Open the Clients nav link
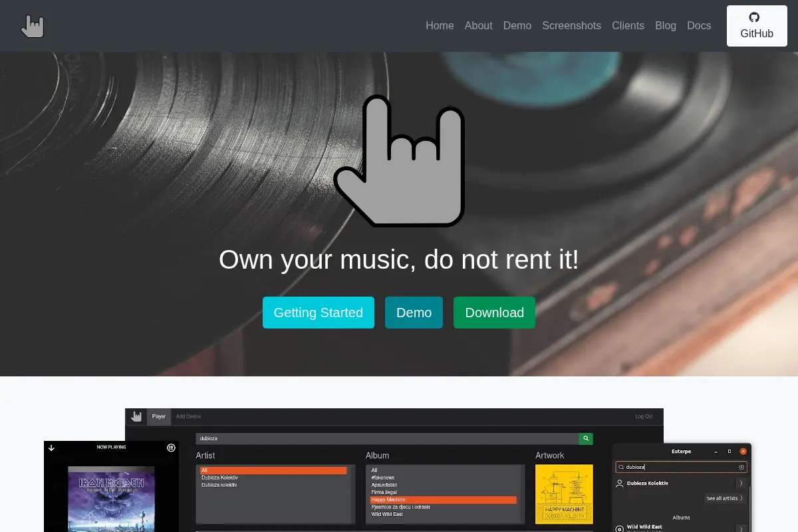The image size is (798, 532). (628, 26)
